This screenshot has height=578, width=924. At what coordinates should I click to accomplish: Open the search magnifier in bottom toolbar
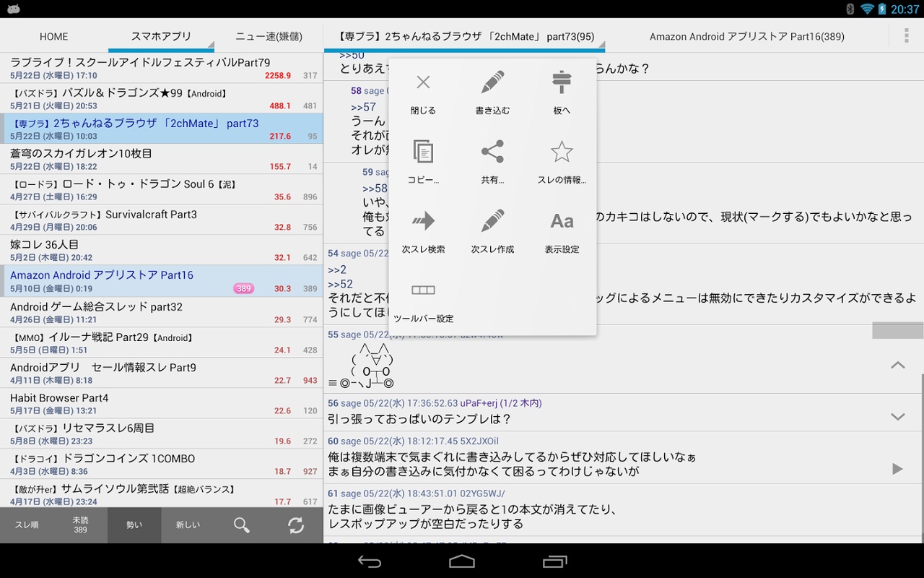pyautogui.click(x=242, y=525)
